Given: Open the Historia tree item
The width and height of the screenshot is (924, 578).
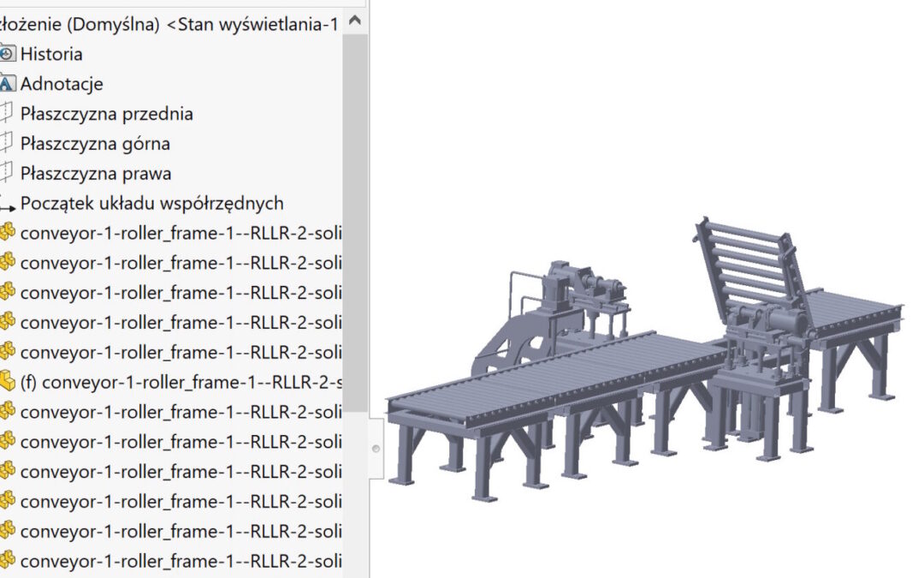Looking at the screenshot, I should tap(51, 54).
